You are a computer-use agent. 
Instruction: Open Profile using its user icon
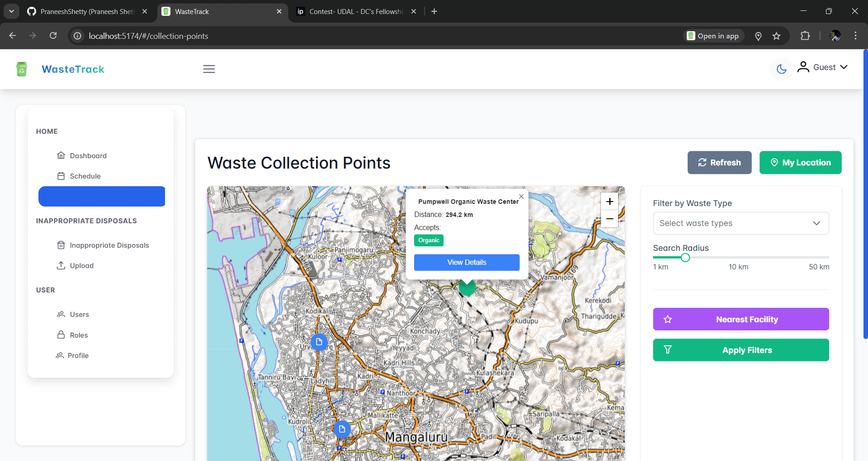[x=61, y=355]
